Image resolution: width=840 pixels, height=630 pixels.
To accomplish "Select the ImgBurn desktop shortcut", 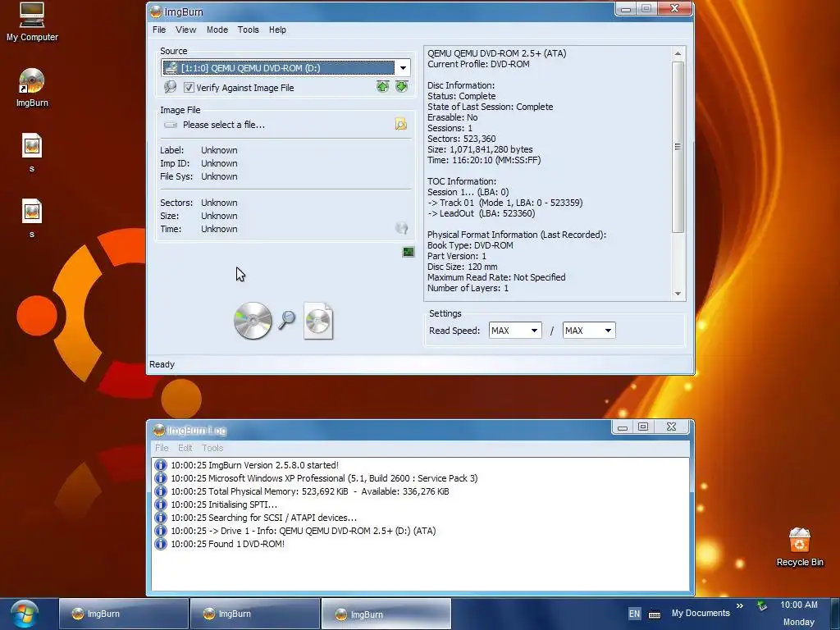I will 32,88.
